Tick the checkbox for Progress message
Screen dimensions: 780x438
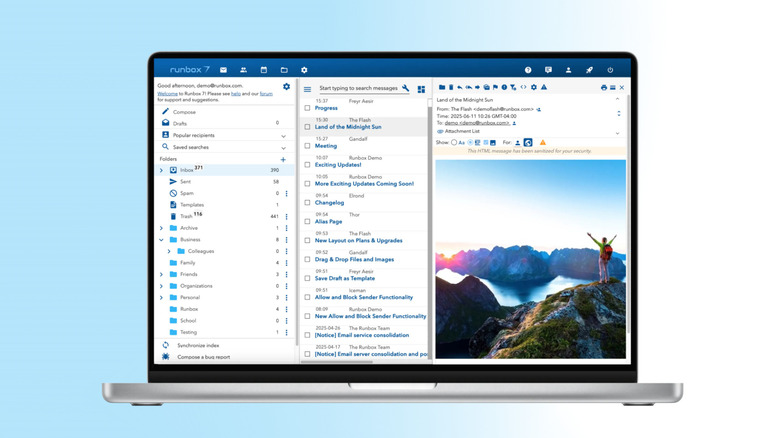pos(307,108)
